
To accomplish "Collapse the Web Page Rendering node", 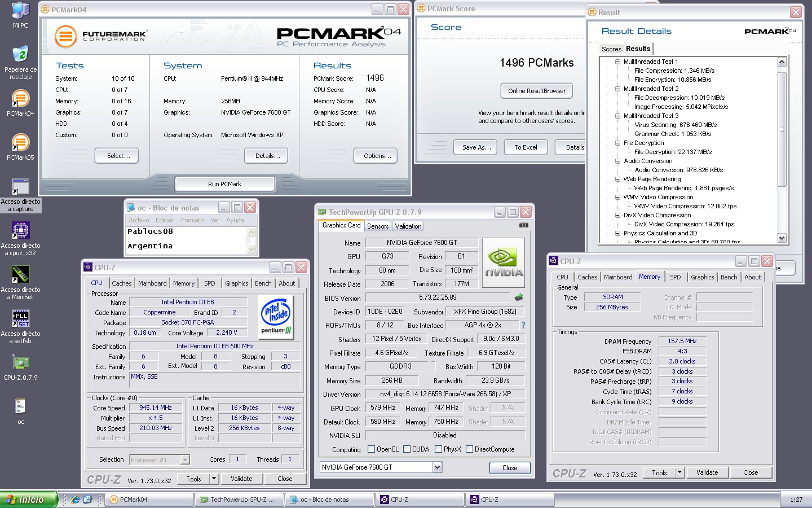I will click(617, 179).
